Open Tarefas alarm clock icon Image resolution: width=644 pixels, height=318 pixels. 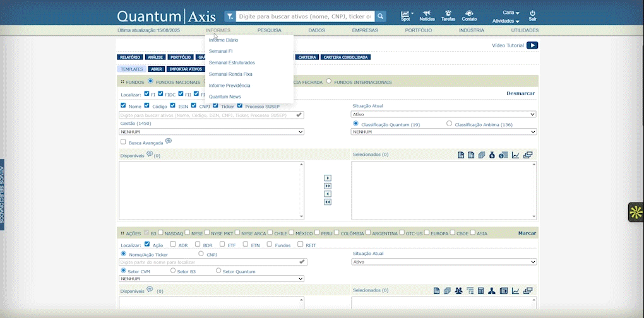click(x=448, y=13)
